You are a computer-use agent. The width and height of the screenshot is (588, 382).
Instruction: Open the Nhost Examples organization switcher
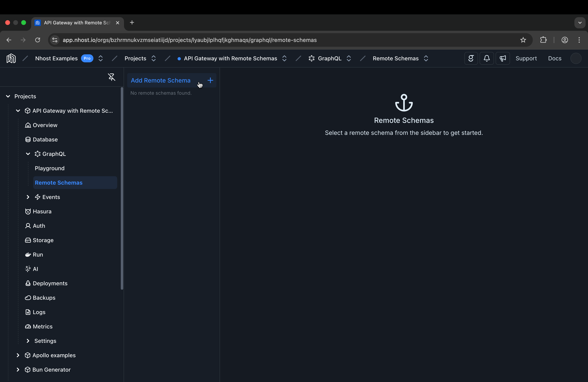pos(100,58)
